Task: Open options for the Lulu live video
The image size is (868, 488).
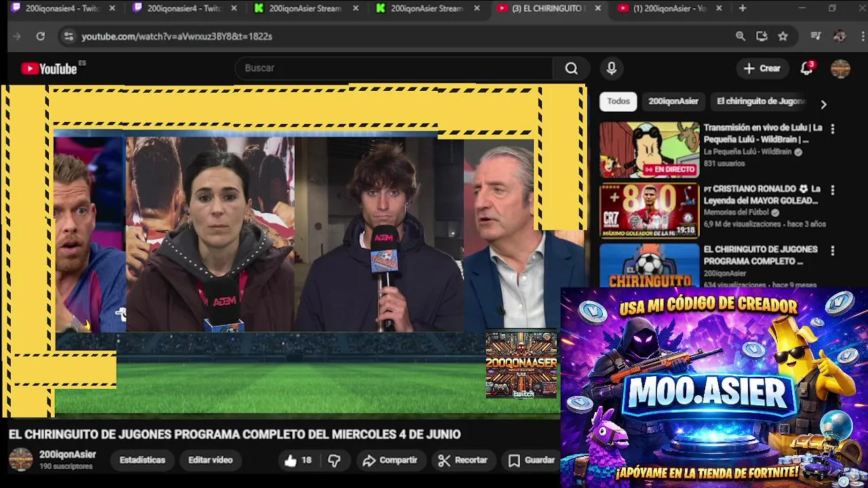Action: click(x=833, y=129)
